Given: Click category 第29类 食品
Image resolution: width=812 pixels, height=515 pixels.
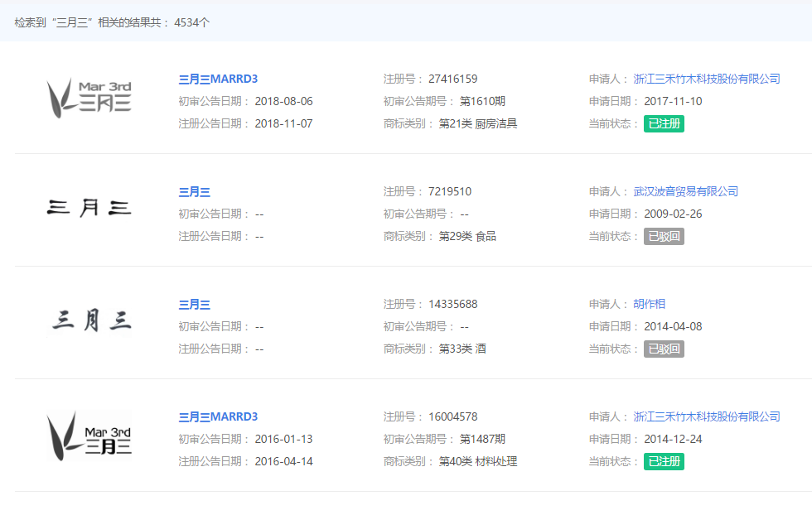Looking at the screenshot, I should [467, 237].
